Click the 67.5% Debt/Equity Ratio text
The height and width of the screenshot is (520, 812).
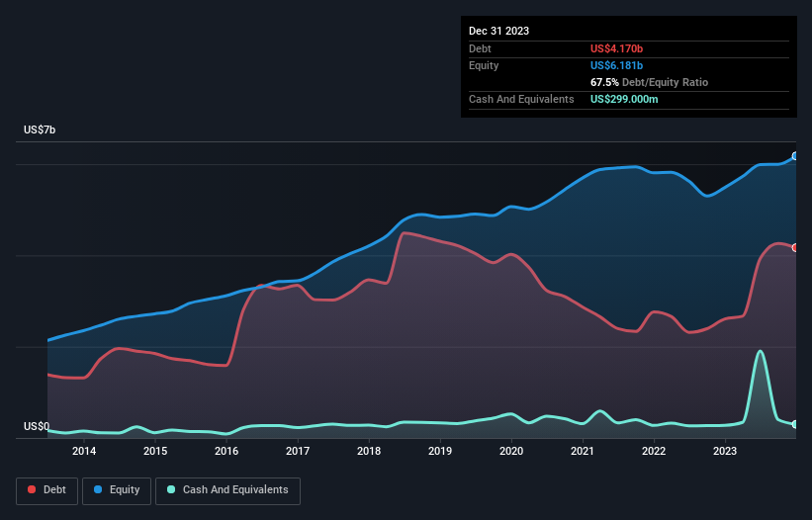[649, 82]
